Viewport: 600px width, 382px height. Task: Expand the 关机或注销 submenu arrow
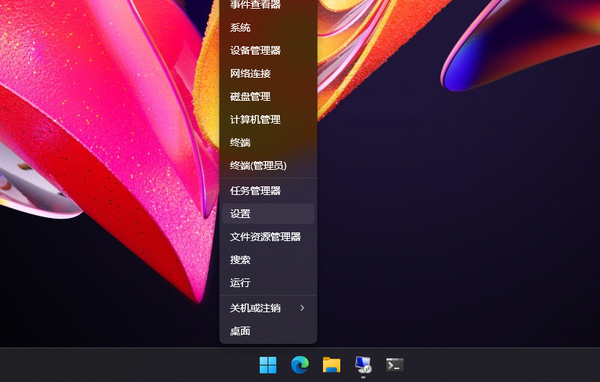click(302, 308)
